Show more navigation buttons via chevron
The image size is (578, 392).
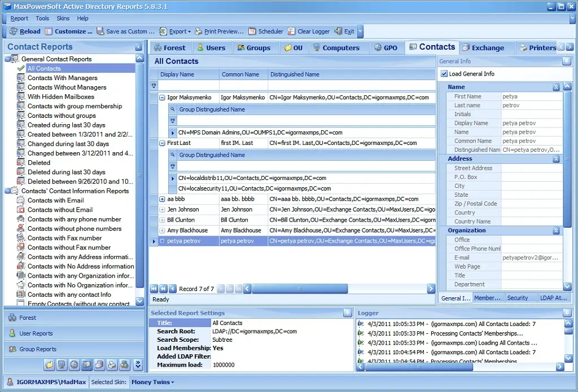[138, 365]
